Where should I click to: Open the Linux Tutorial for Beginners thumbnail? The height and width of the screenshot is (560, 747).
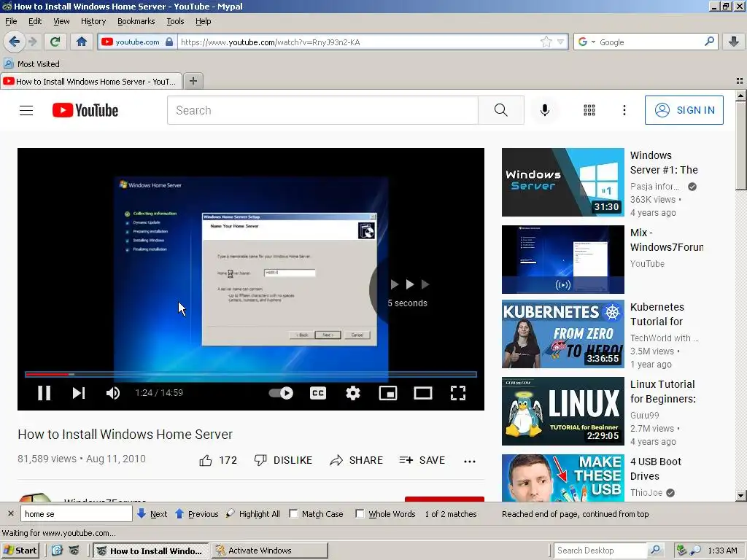click(562, 411)
